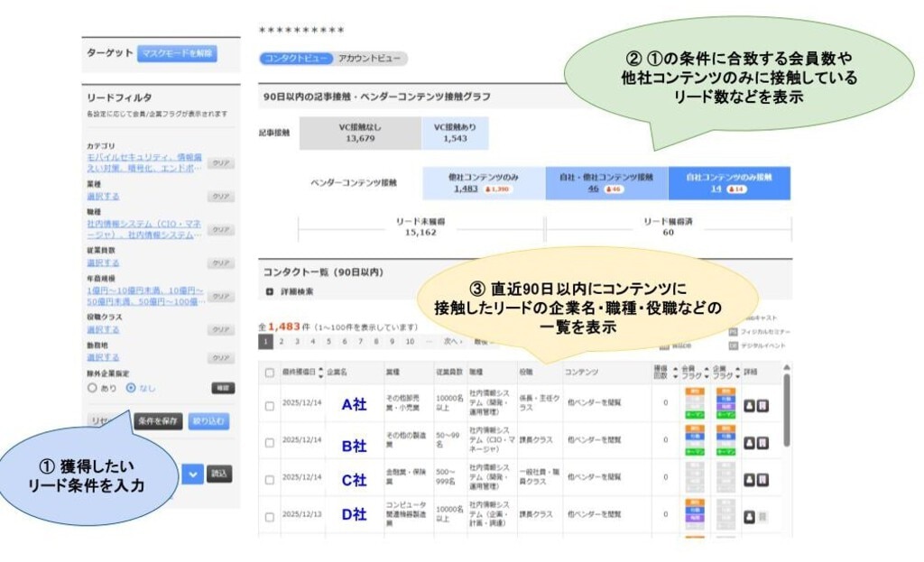Open the document detail icon for A社

pos(762,406)
